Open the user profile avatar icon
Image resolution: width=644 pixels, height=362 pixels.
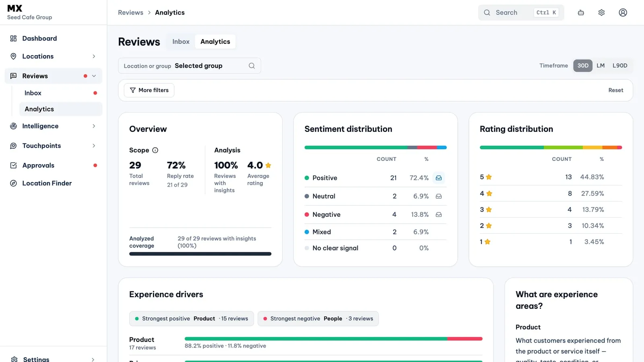click(623, 12)
